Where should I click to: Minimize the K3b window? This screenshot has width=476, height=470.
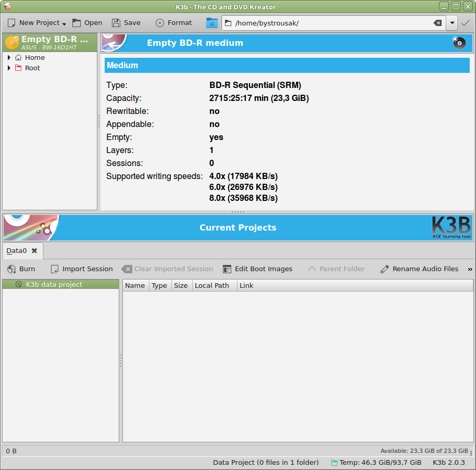[444, 6]
